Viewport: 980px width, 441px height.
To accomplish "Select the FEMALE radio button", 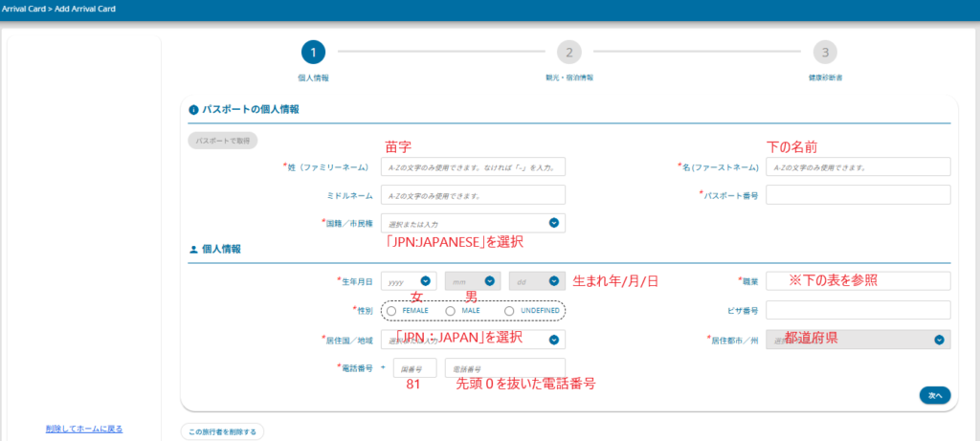I will (x=392, y=311).
